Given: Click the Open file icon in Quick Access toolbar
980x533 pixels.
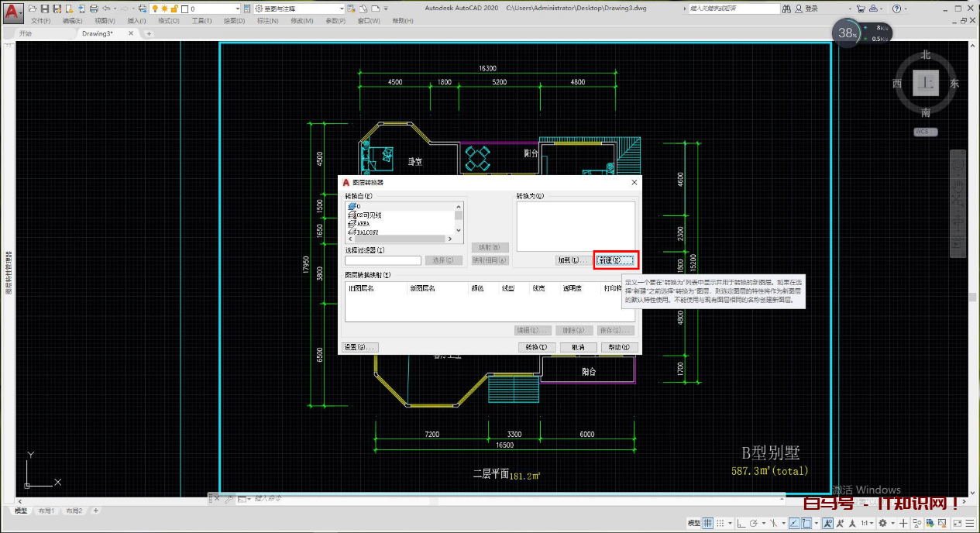Looking at the screenshot, I should pyautogui.click(x=32, y=7).
